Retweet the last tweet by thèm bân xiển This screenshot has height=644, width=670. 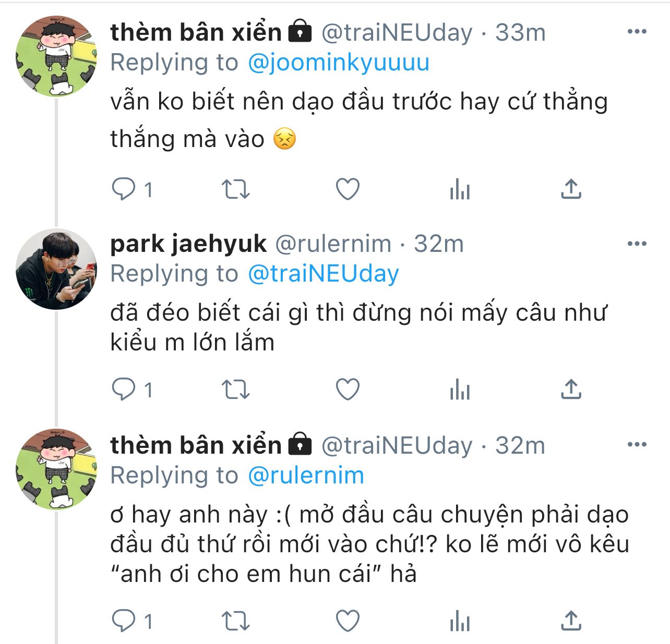pyautogui.click(x=236, y=621)
